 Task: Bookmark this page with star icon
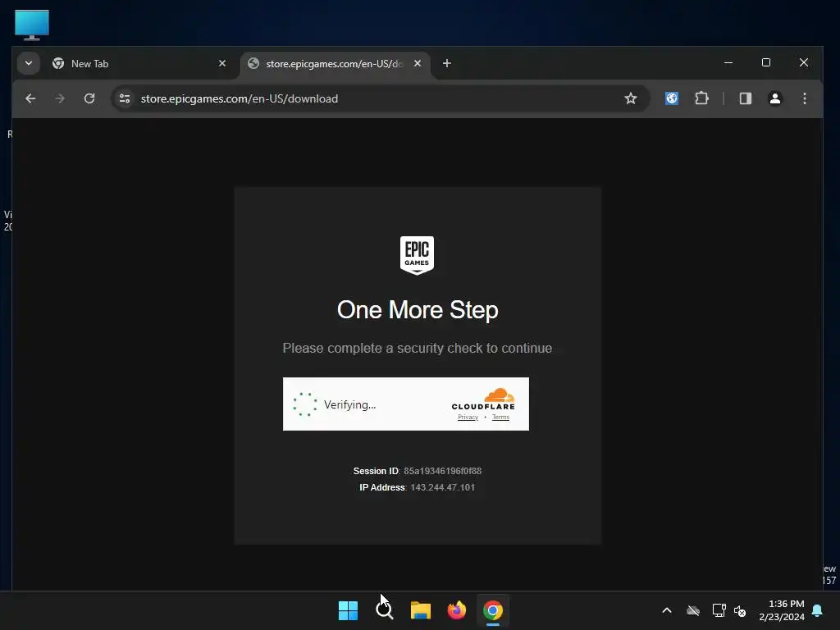click(631, 98)
